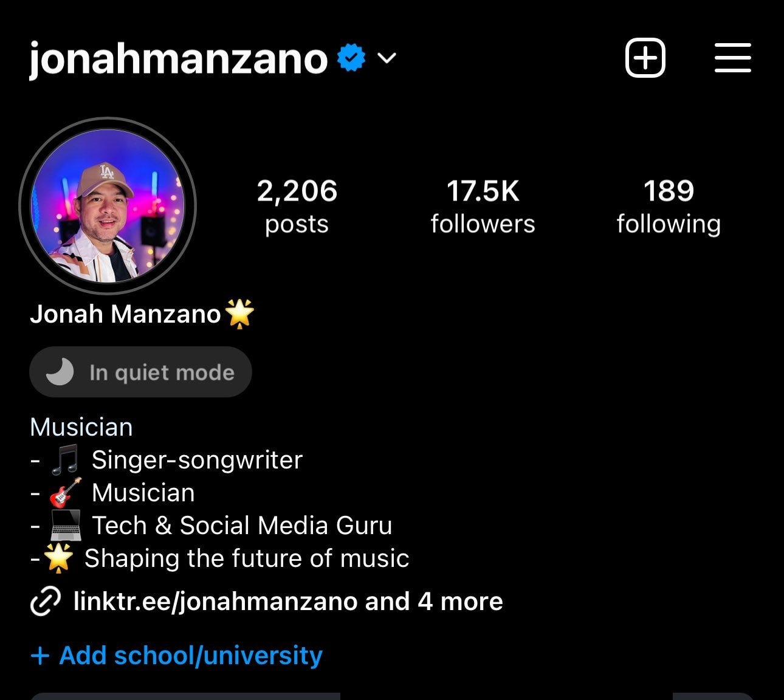Open the jonahmanzano username account switcher
This screenshot has width=784, height=700.
[x=178, y=59]
